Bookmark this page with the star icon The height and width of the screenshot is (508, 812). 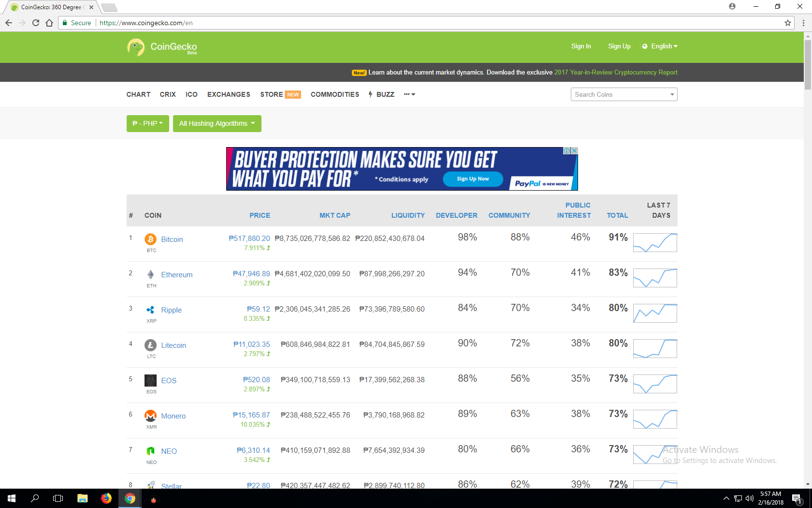click(x=788, y=23)
